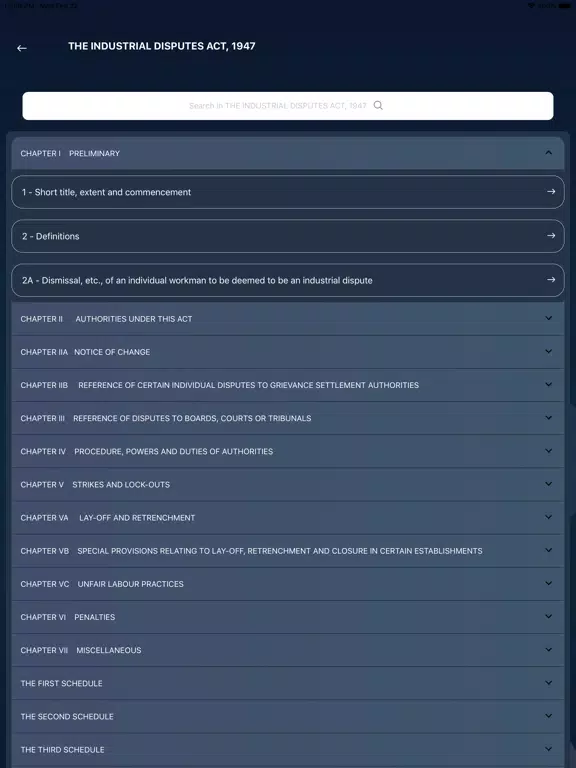Screen dimensions: 576x768
Task: Expand The First Schedule chevron
Action: (549, 683)
